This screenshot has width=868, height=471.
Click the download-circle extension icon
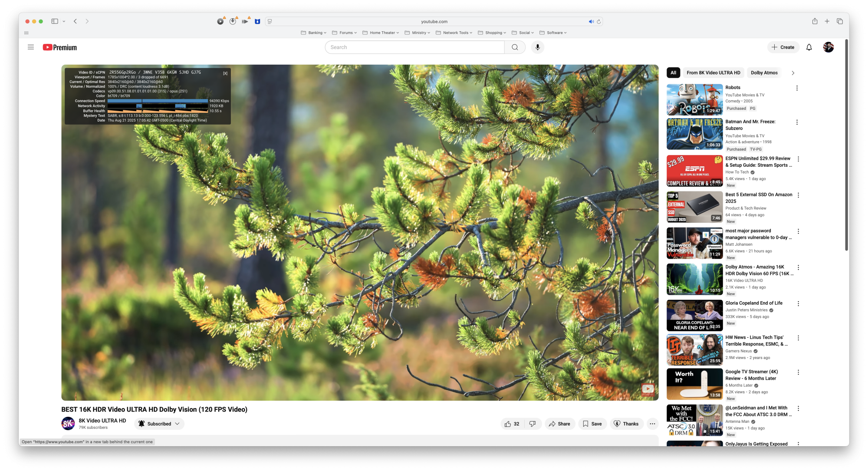click(233, 21)
